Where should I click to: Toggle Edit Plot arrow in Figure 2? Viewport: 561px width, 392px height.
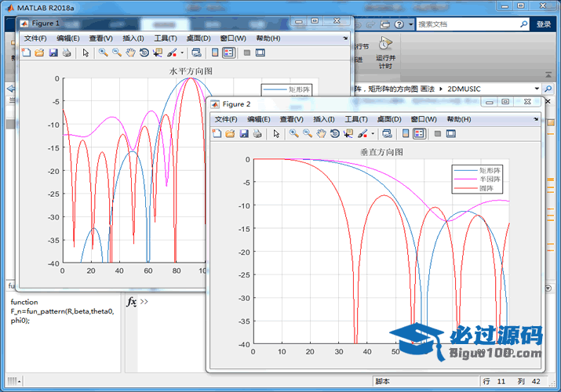(x=276, y=134)
